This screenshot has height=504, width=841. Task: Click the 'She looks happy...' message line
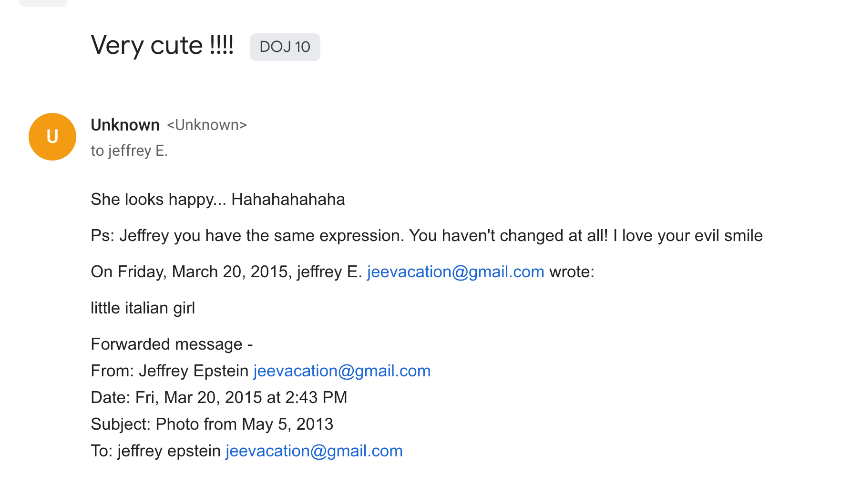coord(217,199)
